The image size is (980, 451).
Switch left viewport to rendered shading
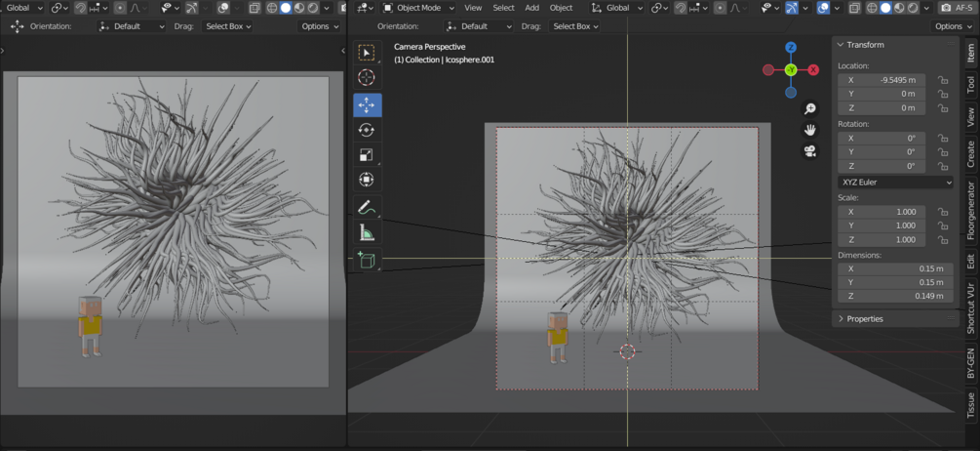pyautogui.click(x=312, y=8)
